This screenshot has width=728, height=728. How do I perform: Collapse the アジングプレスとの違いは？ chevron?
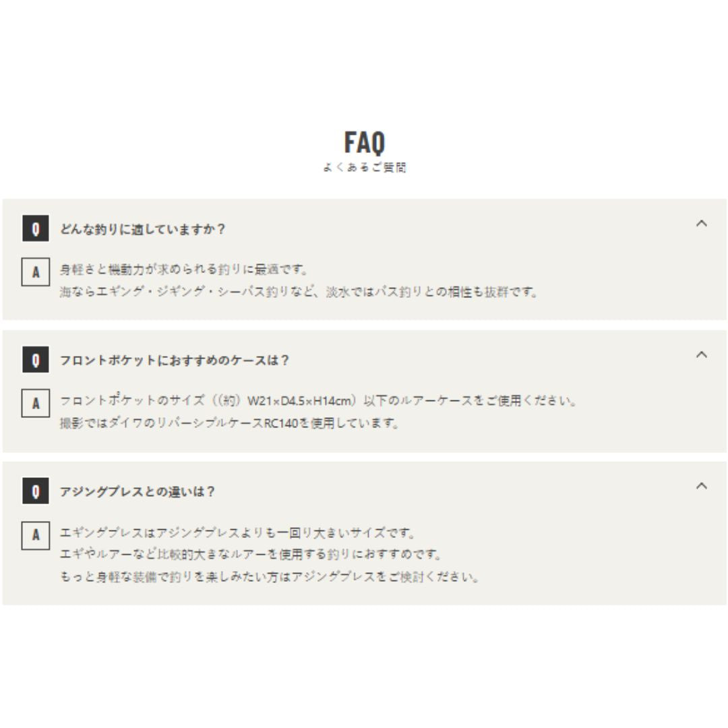pyautogui.click(x=702, y=486)
